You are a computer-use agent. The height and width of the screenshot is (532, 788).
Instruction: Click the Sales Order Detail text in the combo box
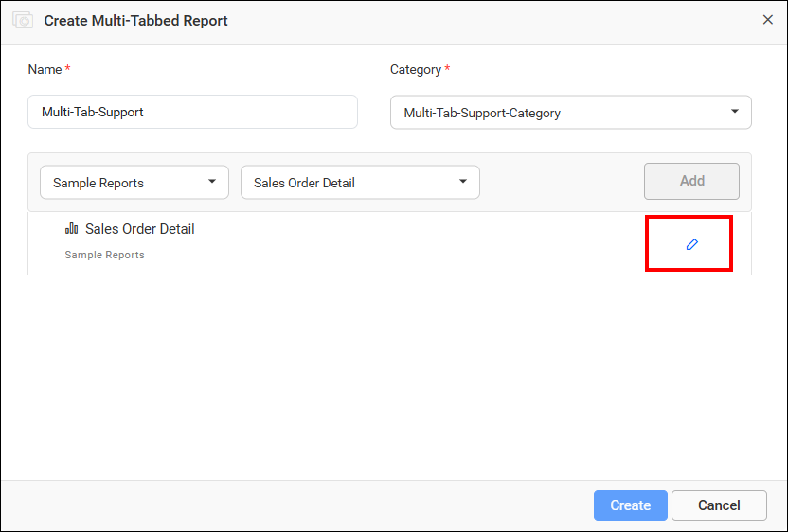point(304,183)
